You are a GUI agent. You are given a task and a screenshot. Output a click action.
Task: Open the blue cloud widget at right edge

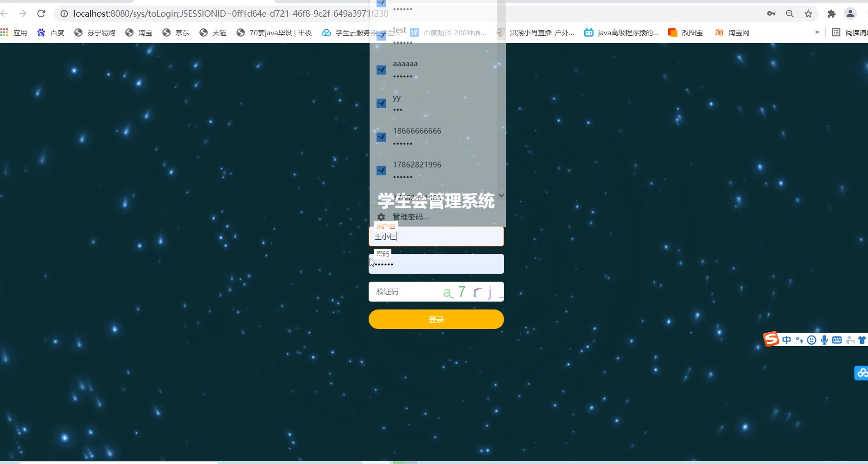point(861,373)
